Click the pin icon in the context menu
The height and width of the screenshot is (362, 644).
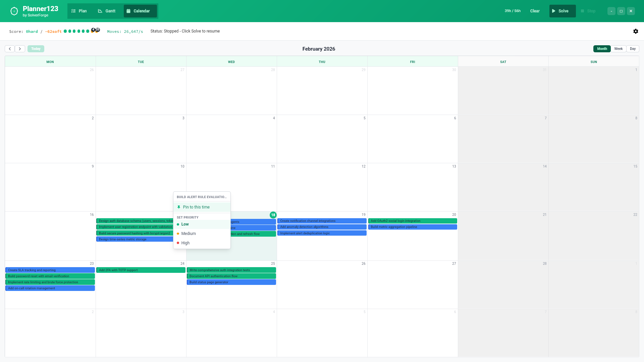point(179,207)
